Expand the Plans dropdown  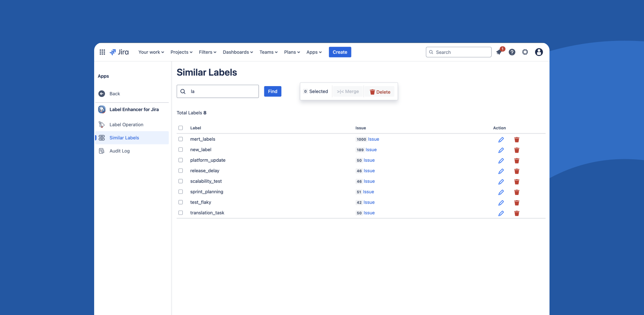tap(292, 52)
